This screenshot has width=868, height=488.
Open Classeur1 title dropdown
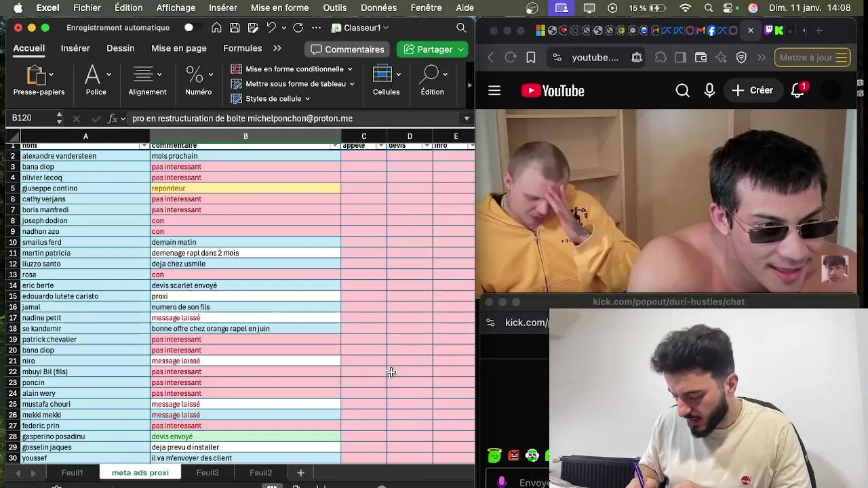386,28
